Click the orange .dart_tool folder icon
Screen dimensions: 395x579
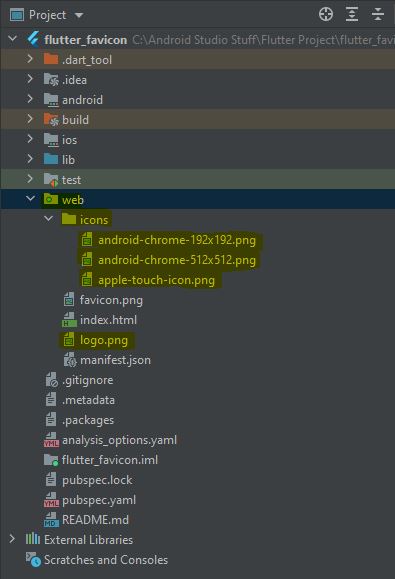51,59
